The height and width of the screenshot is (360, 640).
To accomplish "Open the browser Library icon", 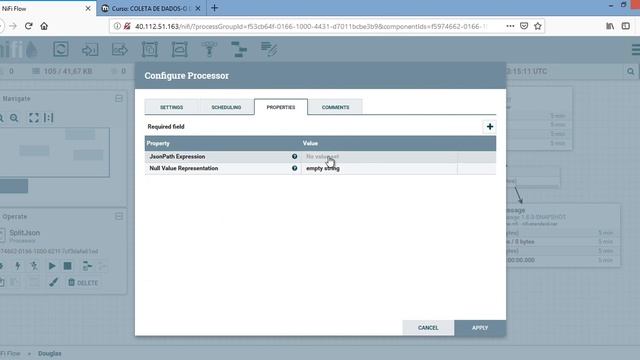I will click(x=610, y=26).
